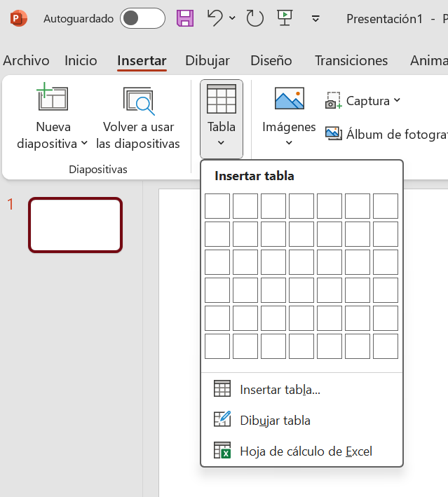Viewport: 448px width, 497px height.
Task: Click Volver a usar las diapositivas icon
Action: pyautogui.click(x=138, y=100)
